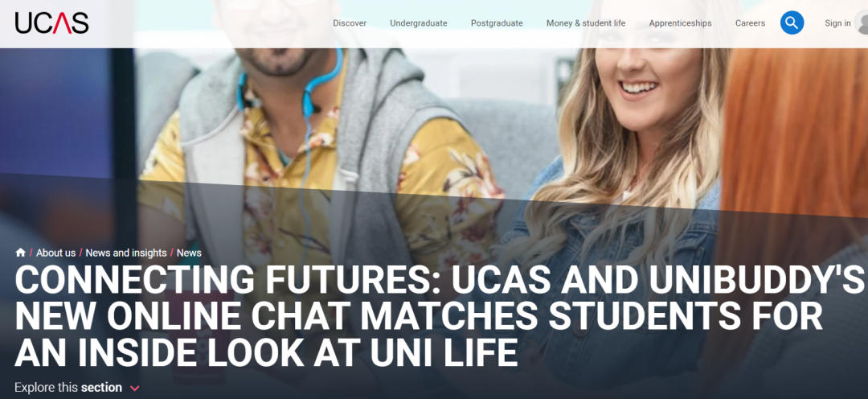Image resolution: width=868 pixels, height=399 pixels.
Task: Expand the pink chevron beside Explore this section
Action: pyautogui.click(x=134, y=389)
